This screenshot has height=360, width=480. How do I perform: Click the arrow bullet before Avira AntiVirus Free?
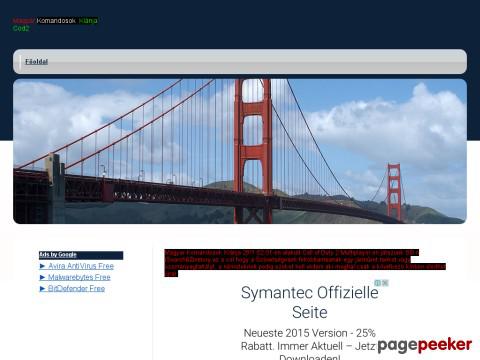(42, 266)
